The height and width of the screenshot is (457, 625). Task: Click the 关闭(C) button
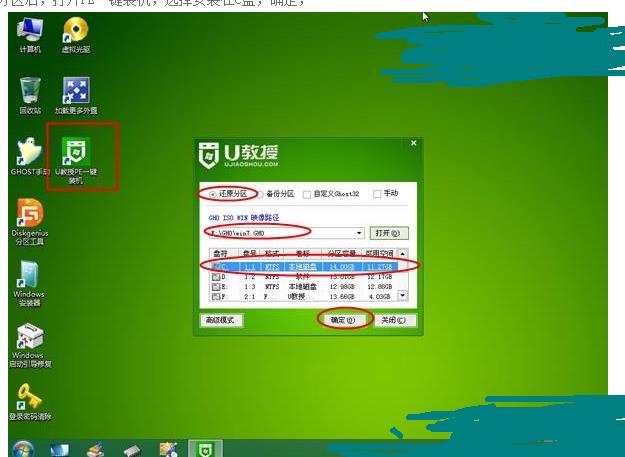[x=394, y=320]
